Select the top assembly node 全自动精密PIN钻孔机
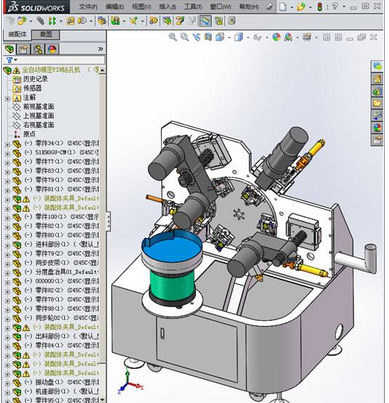The image size is (389, 403). point(51,70)
